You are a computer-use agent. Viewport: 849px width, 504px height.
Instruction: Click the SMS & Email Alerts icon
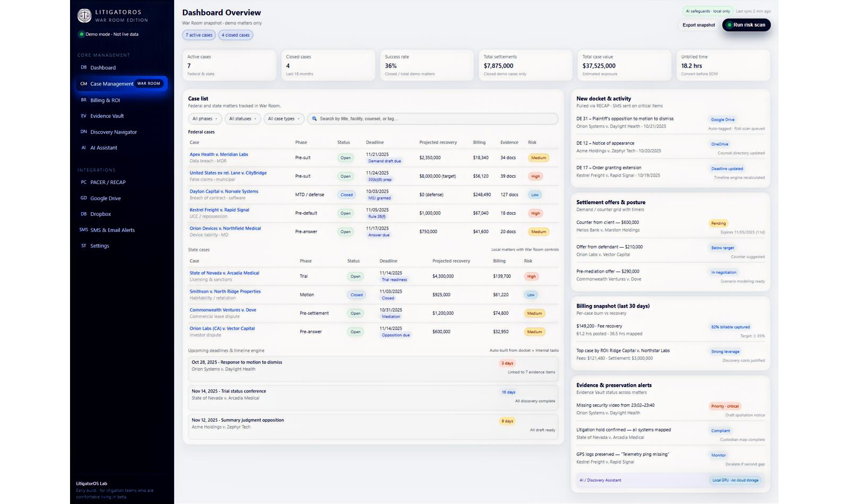pyautogui.click(x=83, y=230)
